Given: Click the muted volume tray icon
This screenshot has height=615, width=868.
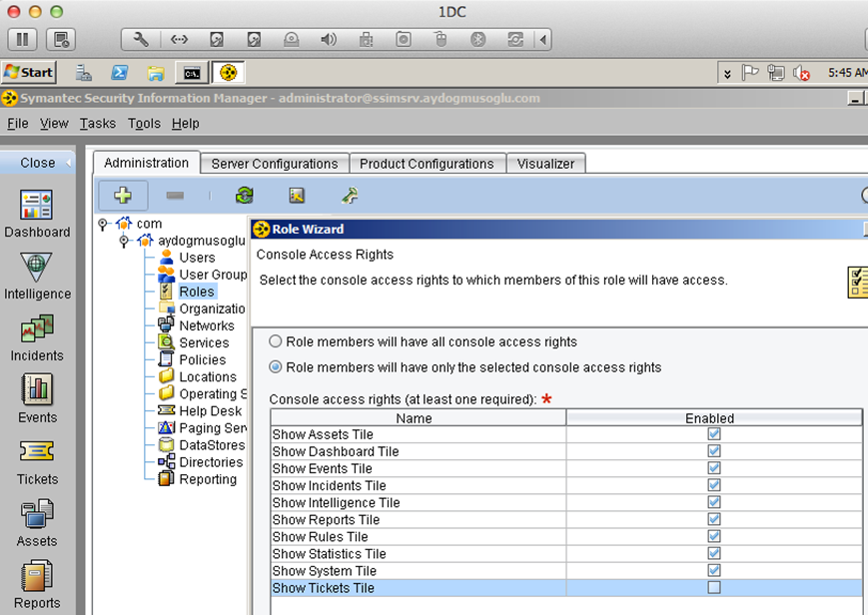Looking at the screenshot, I should [801, 73].
